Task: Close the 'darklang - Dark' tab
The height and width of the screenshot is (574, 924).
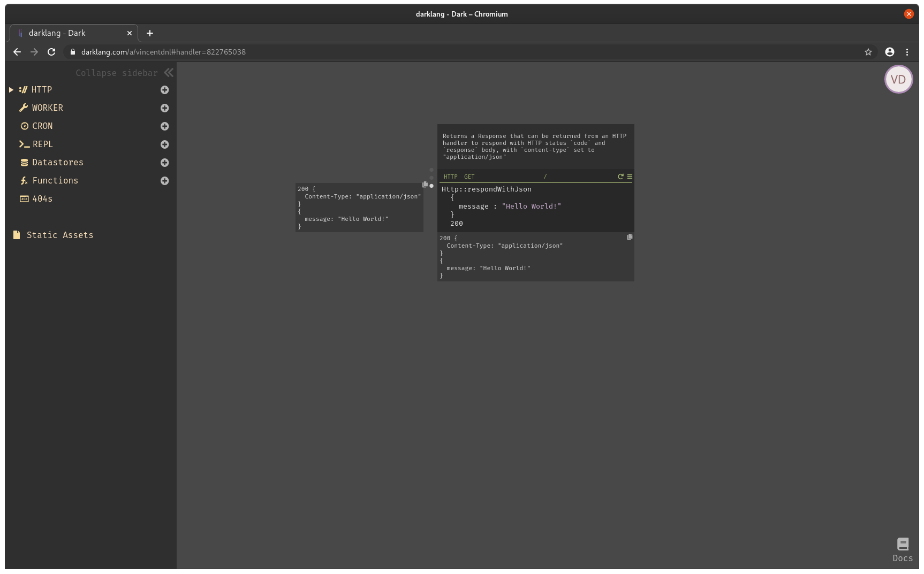Action: tap(130, 33)
